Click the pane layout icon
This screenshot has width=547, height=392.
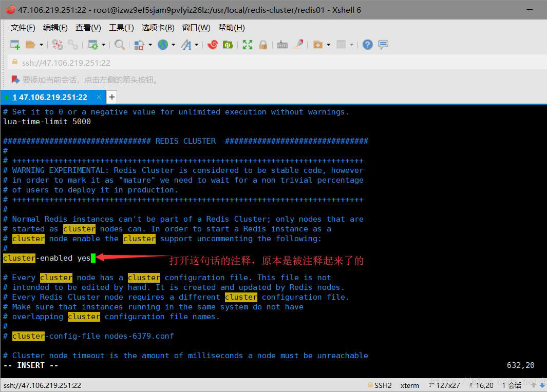(x=341, y=44)
